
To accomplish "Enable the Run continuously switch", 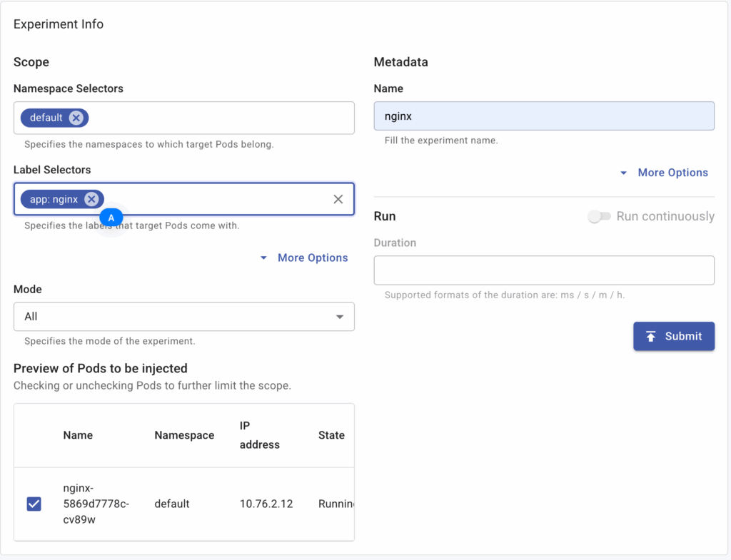I will [599, 216].
